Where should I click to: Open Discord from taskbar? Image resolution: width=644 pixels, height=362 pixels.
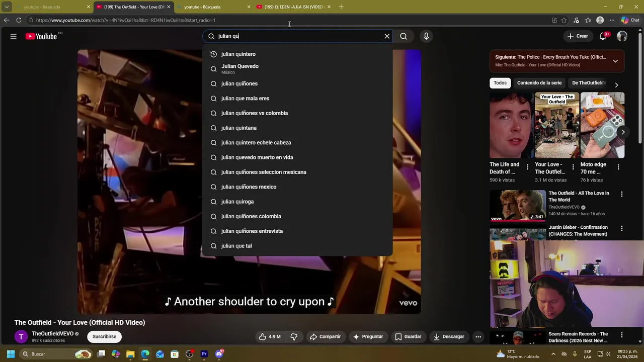click(x=219, y=354)
